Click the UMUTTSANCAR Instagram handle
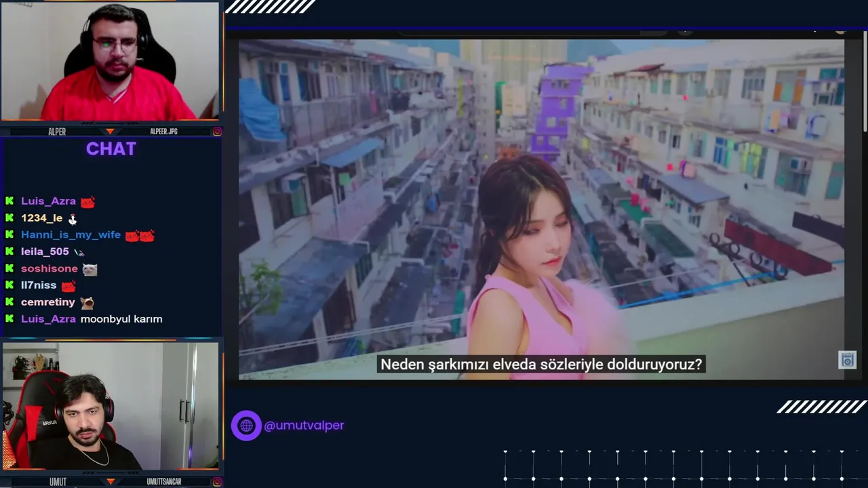Image resolution: width=868 pixels, height=488 pixels. pos(164,482)
